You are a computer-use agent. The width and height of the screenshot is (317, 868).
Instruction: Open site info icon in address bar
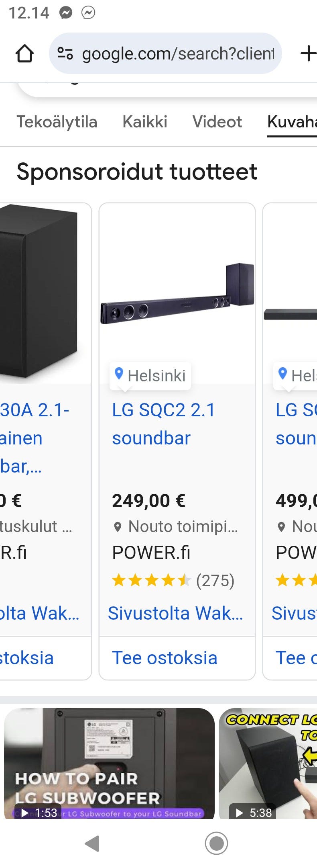[x=65, y=53]
